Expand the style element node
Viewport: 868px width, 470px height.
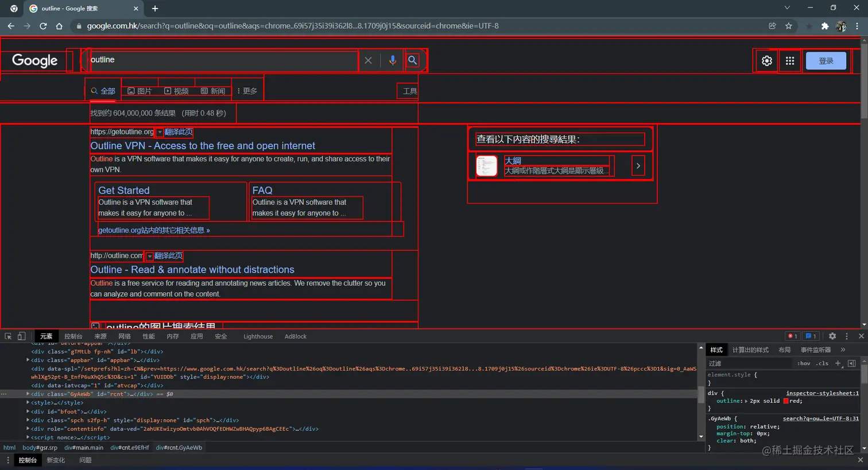[28, 403]
